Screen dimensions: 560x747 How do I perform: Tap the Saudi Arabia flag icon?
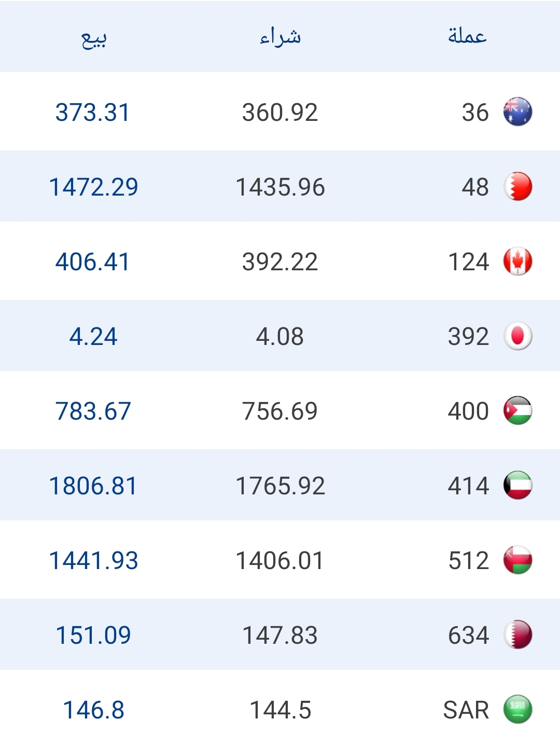pos(517,710)
